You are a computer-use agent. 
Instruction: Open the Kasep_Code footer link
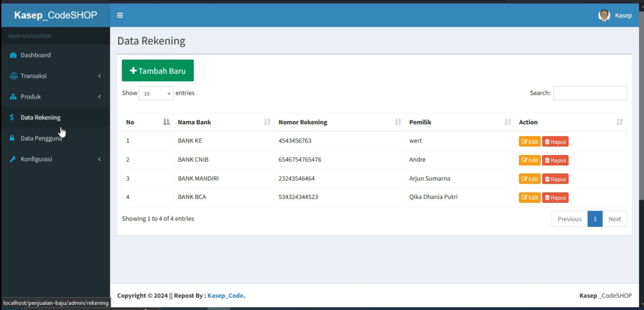pyautogui.click(x=225, y=295)
